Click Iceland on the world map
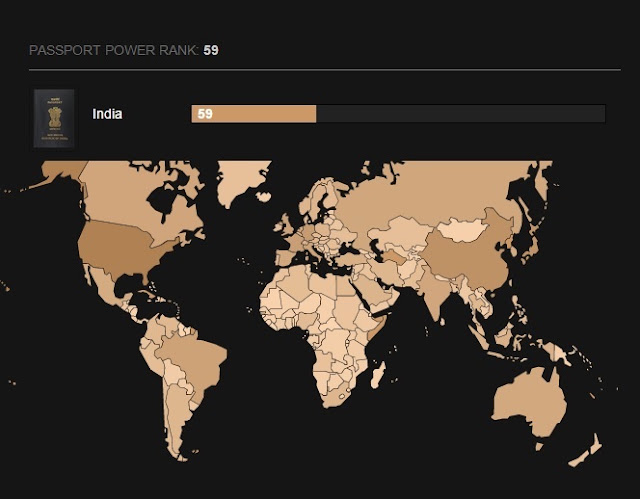Screen dimensions: 640x499 pos(264,197)
